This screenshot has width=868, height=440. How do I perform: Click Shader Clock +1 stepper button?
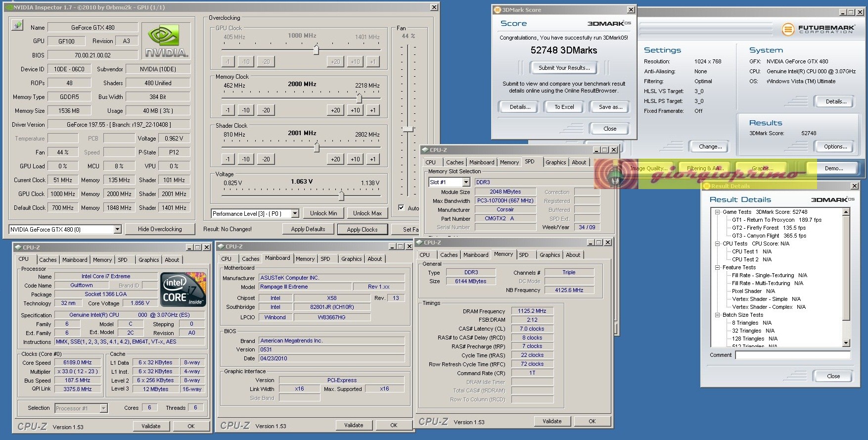[x=372, y=159]
